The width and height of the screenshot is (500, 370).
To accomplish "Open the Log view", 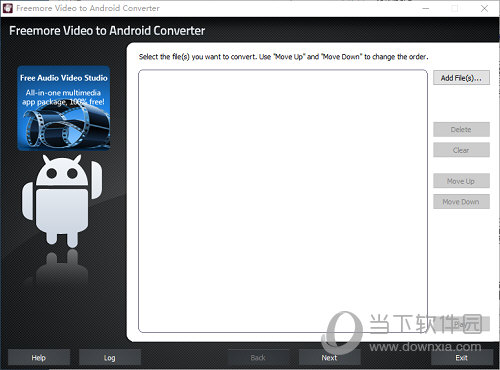I will point(110,358).
